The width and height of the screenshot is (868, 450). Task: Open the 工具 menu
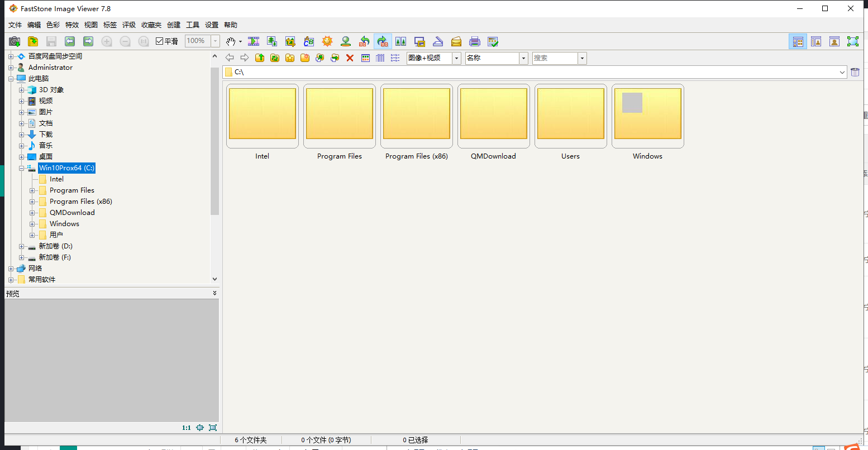(193, 25)
